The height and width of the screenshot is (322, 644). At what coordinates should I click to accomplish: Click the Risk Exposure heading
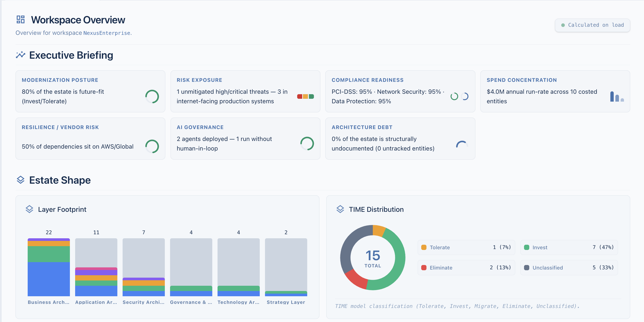click(199, 80)
